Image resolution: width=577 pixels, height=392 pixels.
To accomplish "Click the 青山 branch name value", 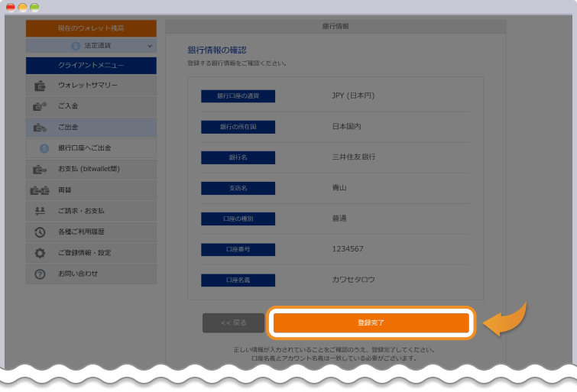I will click(x=339, y=188).
